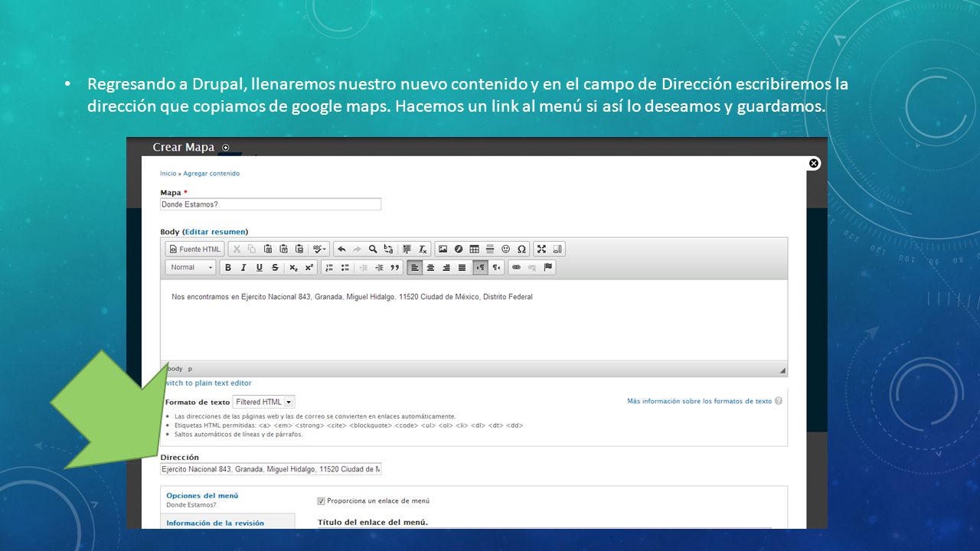Click the Insert Link chain icon
The width and height of the screenshot is (980, 551).
coord(516,267)
